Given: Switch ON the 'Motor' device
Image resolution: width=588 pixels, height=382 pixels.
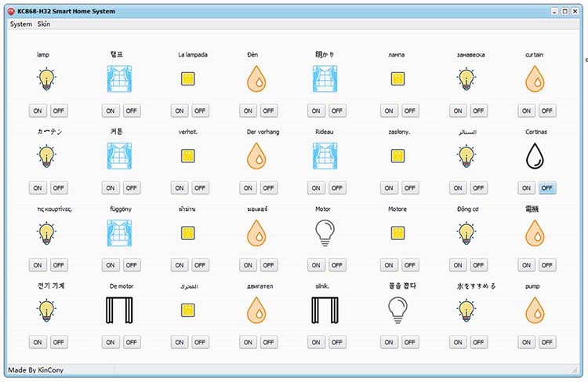Looking at the screenshot, I should pos(316,265).
